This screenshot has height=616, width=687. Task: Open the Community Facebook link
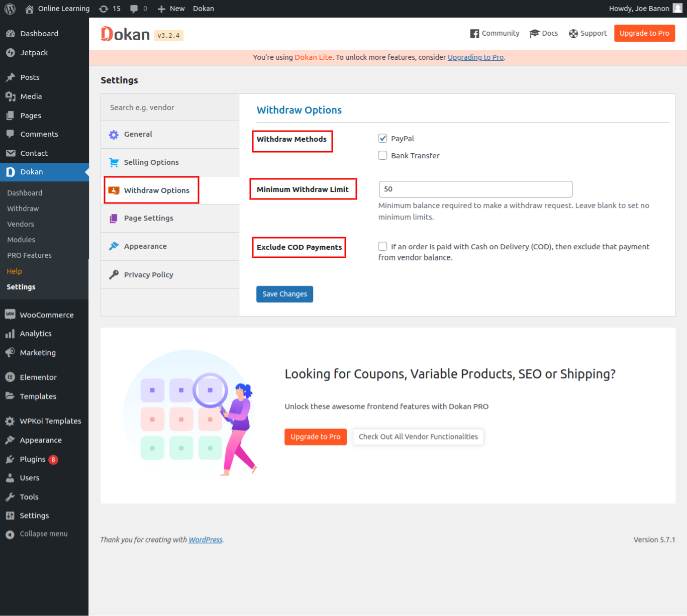pyautogui.click(x=495, y=33)
